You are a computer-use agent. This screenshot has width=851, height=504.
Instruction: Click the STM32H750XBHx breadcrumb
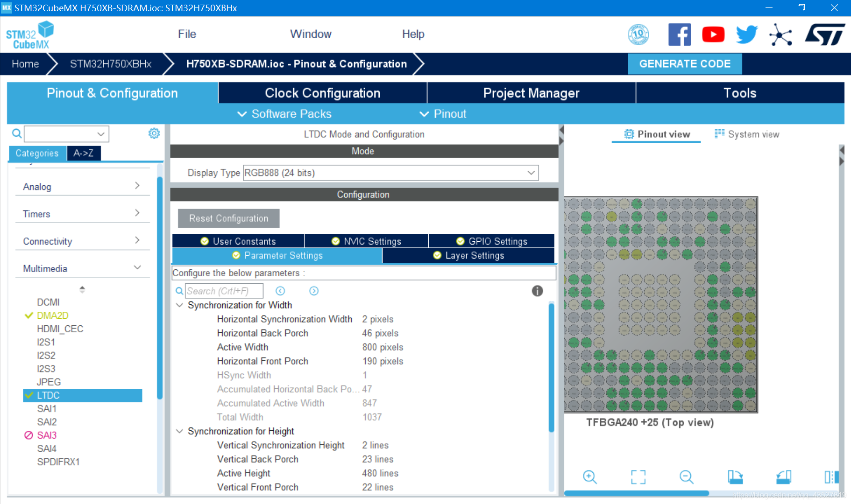click(111, 64)
